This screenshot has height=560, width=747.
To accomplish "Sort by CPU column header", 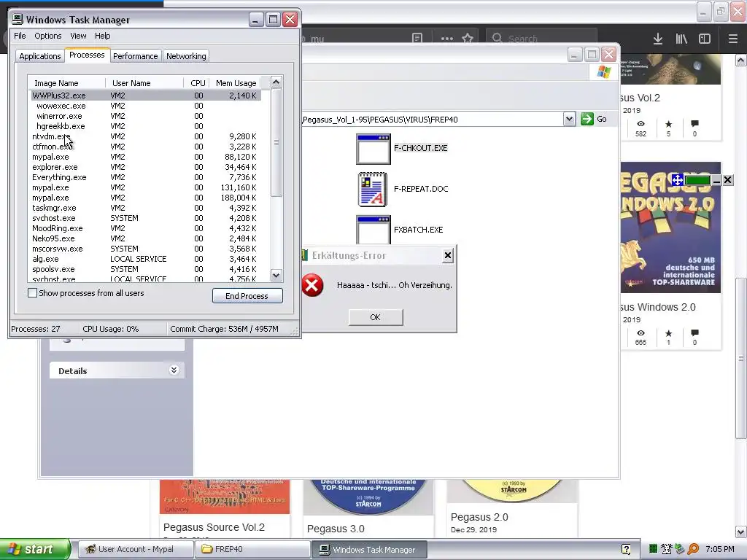I will (x=197, y=83).
